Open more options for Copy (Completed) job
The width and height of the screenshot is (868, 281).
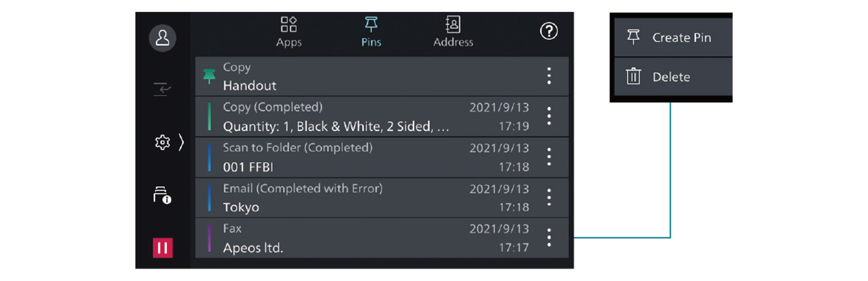[549, 116]
